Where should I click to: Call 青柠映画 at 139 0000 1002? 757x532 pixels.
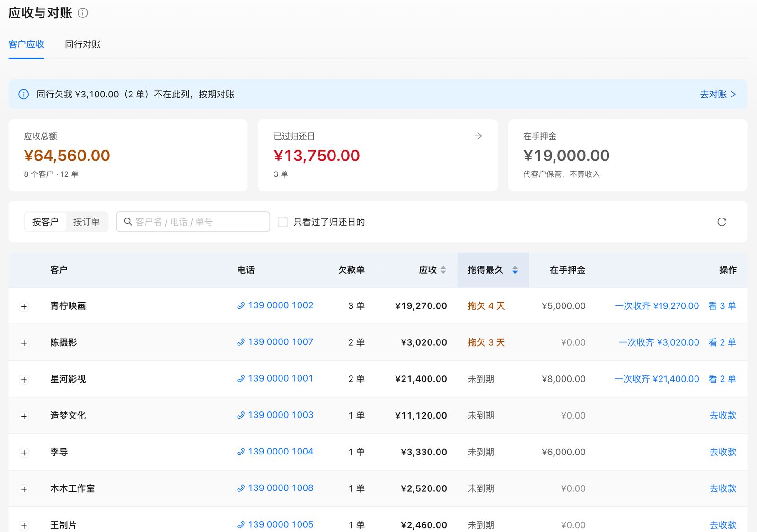(x=275, y=305)
